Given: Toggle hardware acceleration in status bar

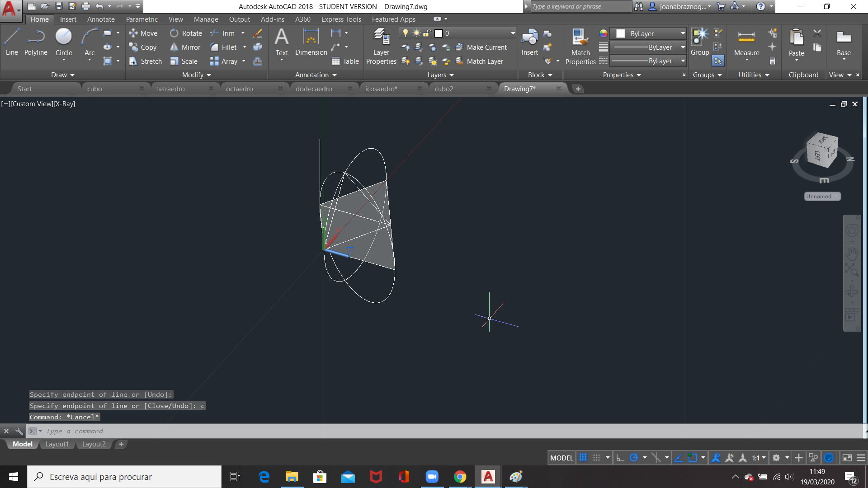Looking at the screenshot, I should [829, 458].
